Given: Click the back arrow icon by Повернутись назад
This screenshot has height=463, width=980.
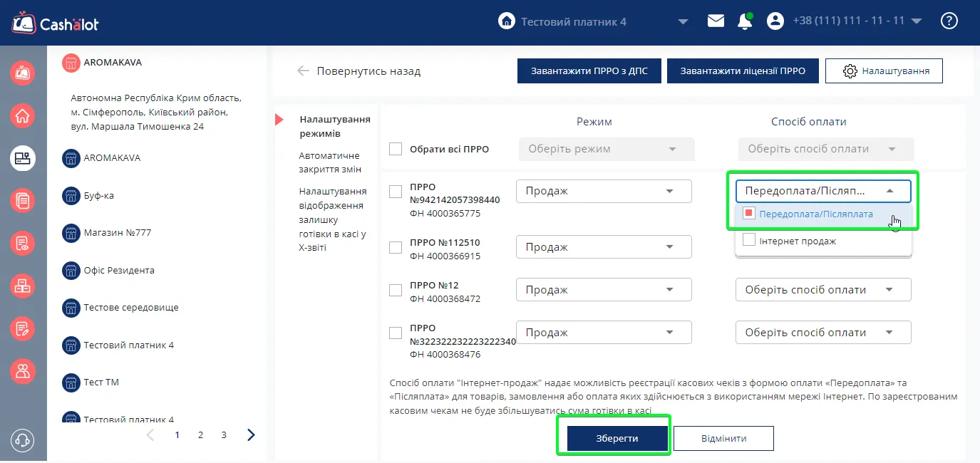Looking at the screenshot, I should coord(304,71).
